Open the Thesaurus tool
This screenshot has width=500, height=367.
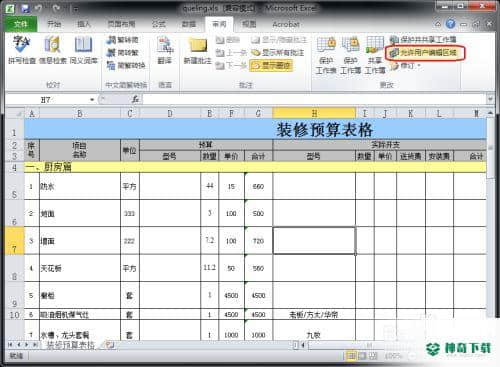click(x=83, y=50)
